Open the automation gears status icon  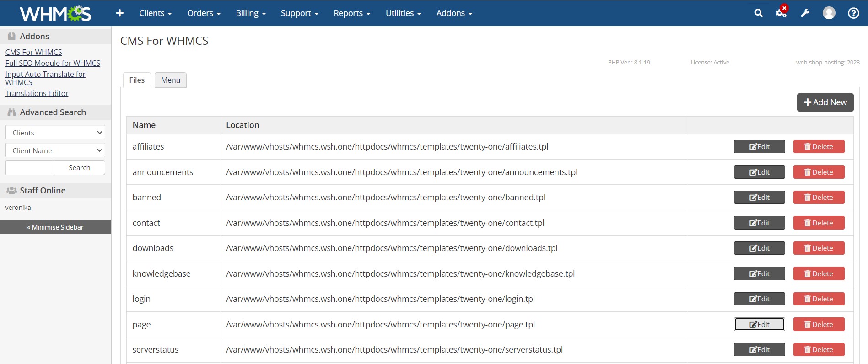781,12
